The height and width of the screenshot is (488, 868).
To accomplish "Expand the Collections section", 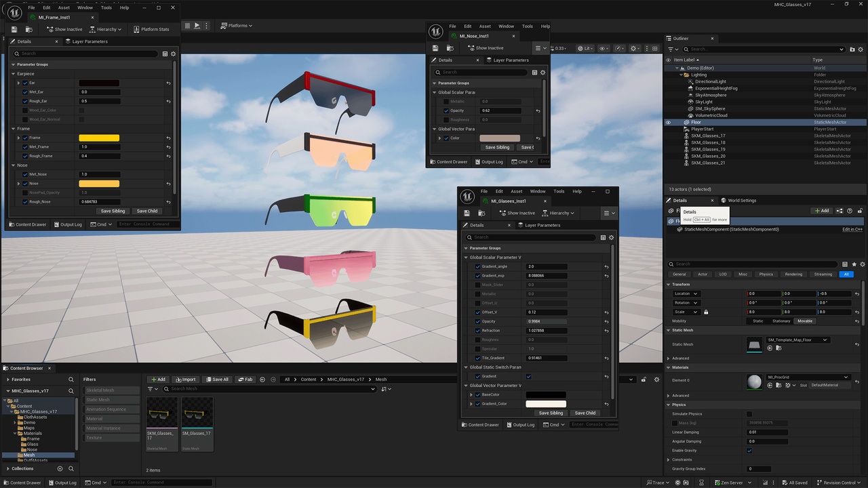I will pos(7,468).
